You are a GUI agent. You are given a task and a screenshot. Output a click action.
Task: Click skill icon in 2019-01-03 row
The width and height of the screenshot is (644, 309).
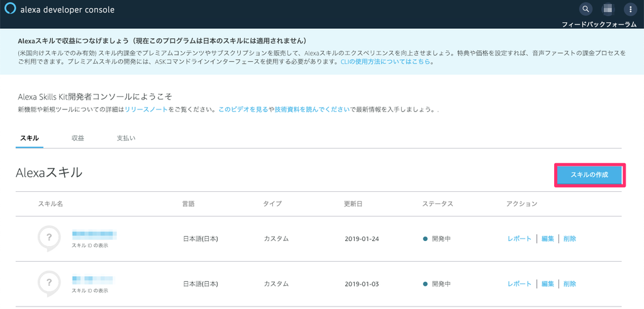tap(49, 284)
